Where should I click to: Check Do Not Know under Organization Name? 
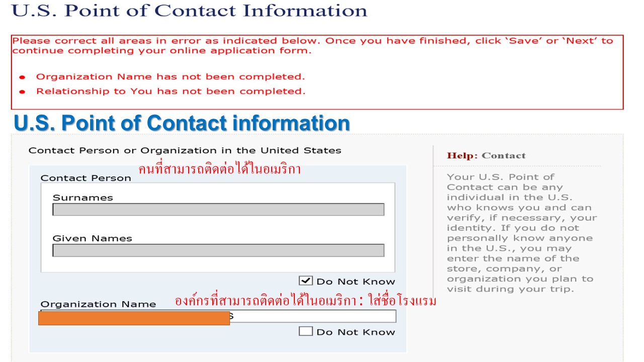pos(305,331)
